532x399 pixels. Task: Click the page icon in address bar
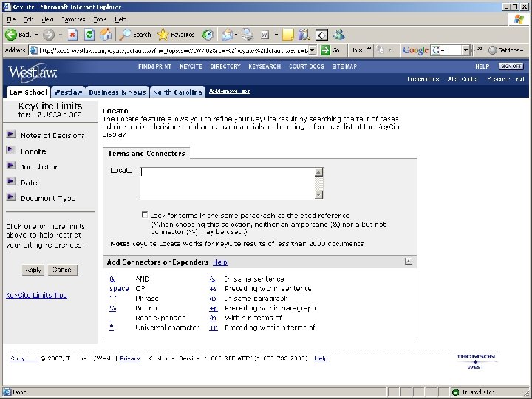tap(33, 50)
